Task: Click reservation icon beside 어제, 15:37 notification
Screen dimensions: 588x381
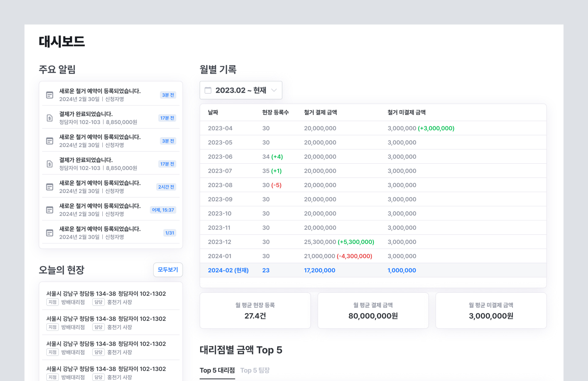Action: 50,210
